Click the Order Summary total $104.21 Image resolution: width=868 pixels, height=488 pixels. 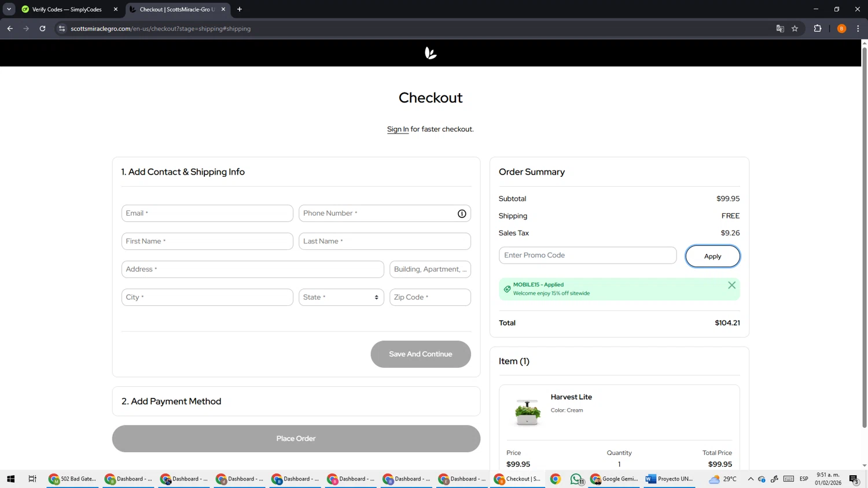727,323
